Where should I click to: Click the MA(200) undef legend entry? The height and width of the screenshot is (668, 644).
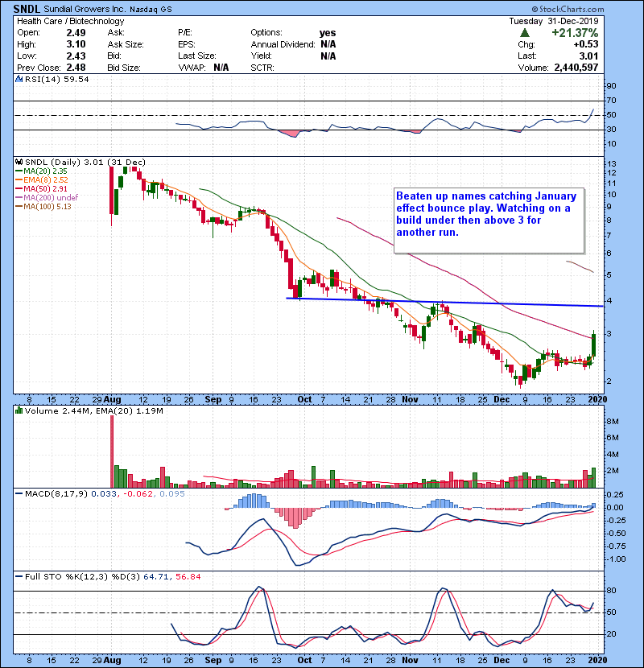click(x=47, y=198)
